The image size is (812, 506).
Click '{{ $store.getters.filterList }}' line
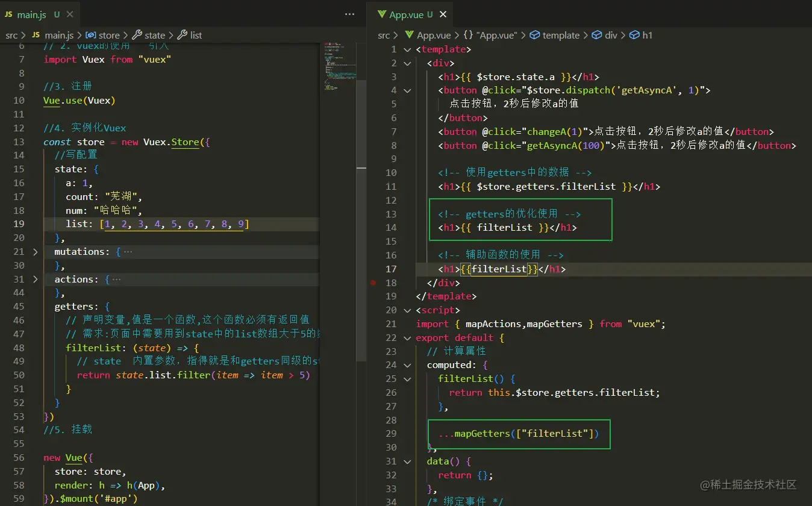point(549,187)
